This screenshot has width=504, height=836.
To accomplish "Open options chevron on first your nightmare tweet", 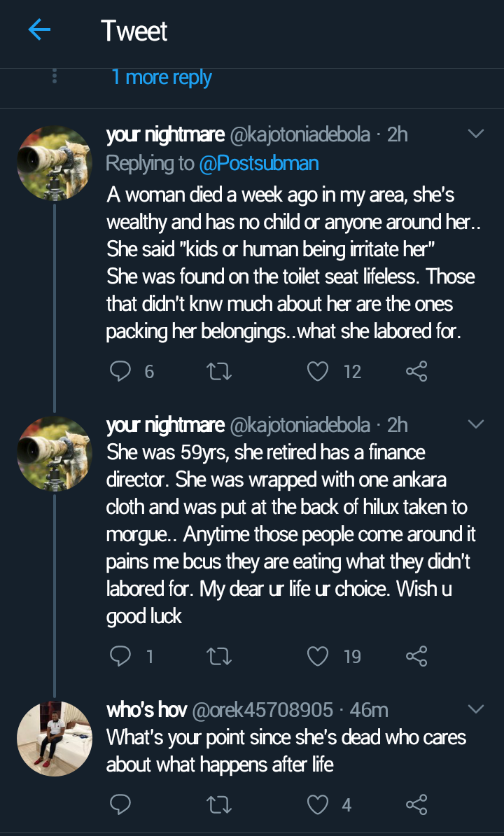I will [476, 134].
